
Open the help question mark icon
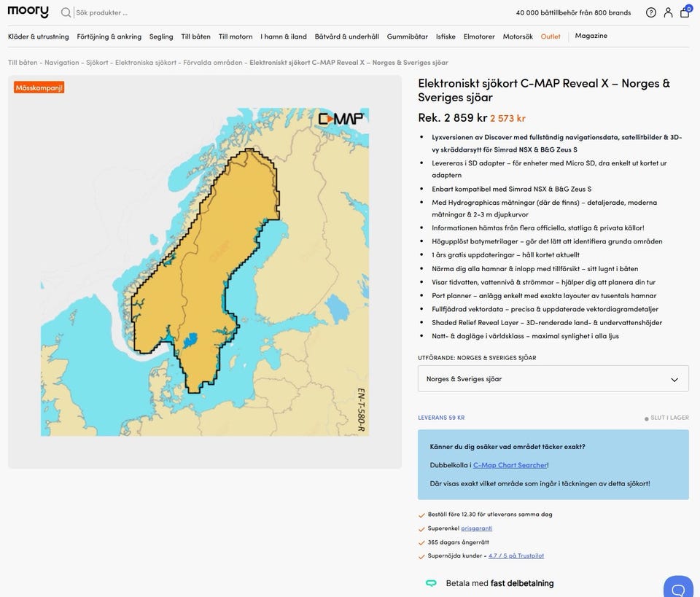click(x=651, y=12)
